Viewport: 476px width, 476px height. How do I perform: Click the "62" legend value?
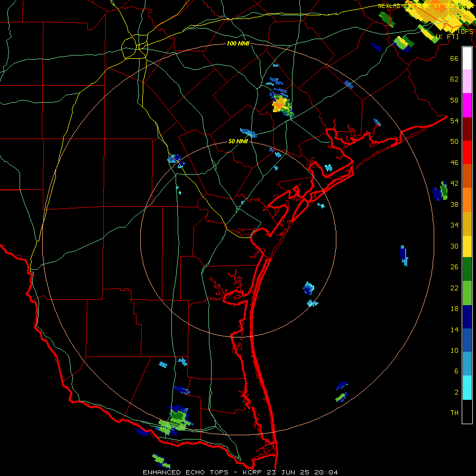pyautogui.click(x=454, y=79)
